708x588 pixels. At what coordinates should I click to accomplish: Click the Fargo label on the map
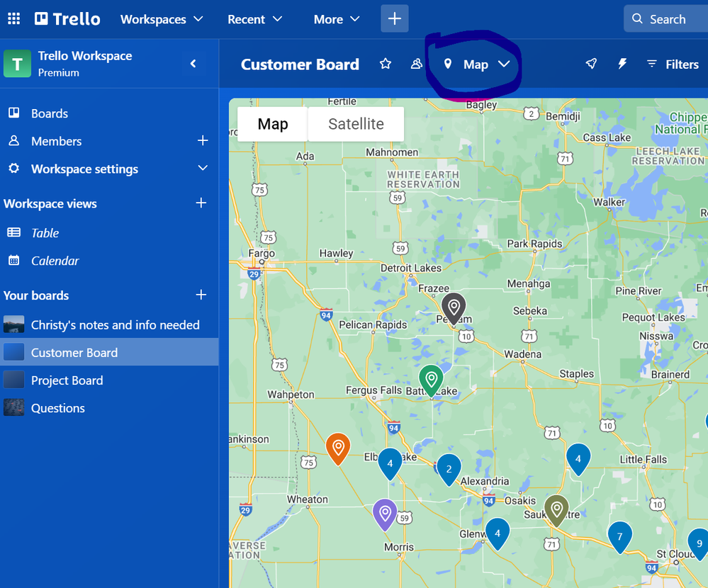coord(262,253)
